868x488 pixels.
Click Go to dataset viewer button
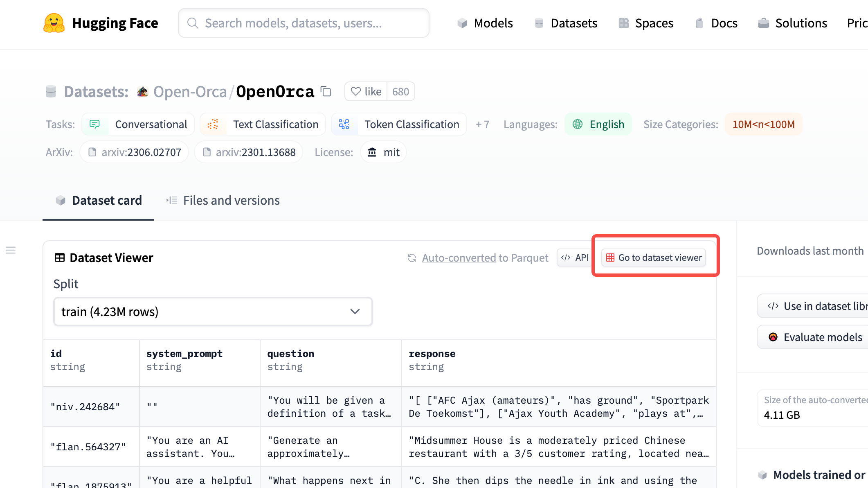pos(654,258)
